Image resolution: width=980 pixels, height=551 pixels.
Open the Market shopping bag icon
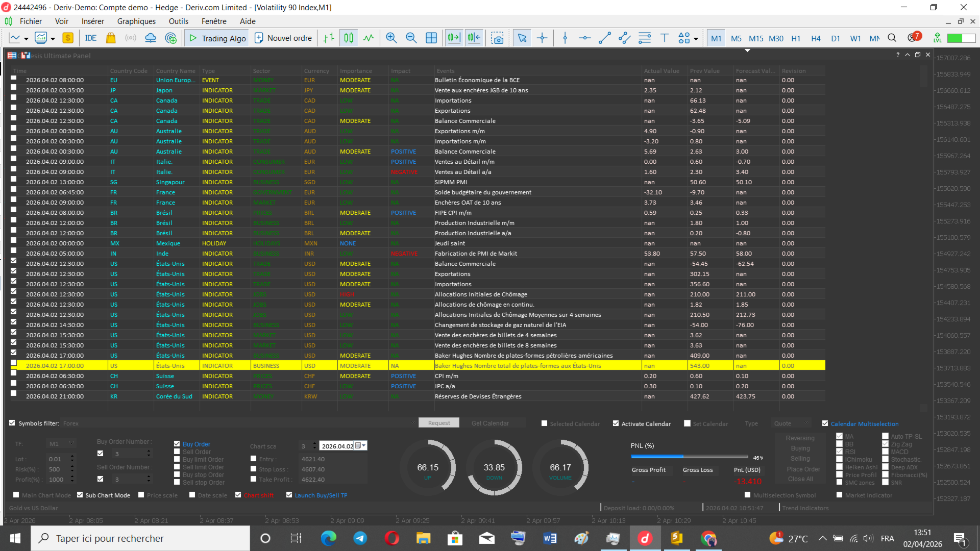pyautogui.click(x=111, y=38)
